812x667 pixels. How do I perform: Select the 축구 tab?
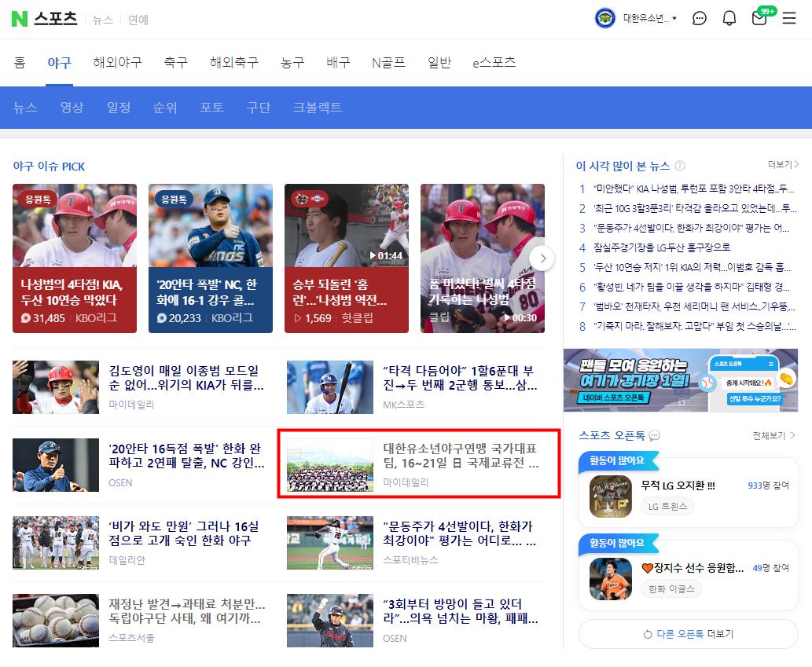click(175, 63)
